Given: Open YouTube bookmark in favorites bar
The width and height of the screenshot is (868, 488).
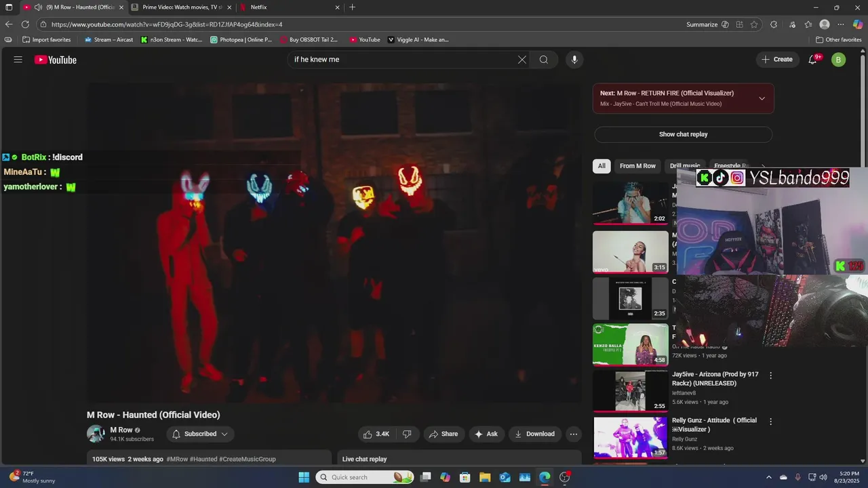Looking at the screenshot, I should coord(365,40).
